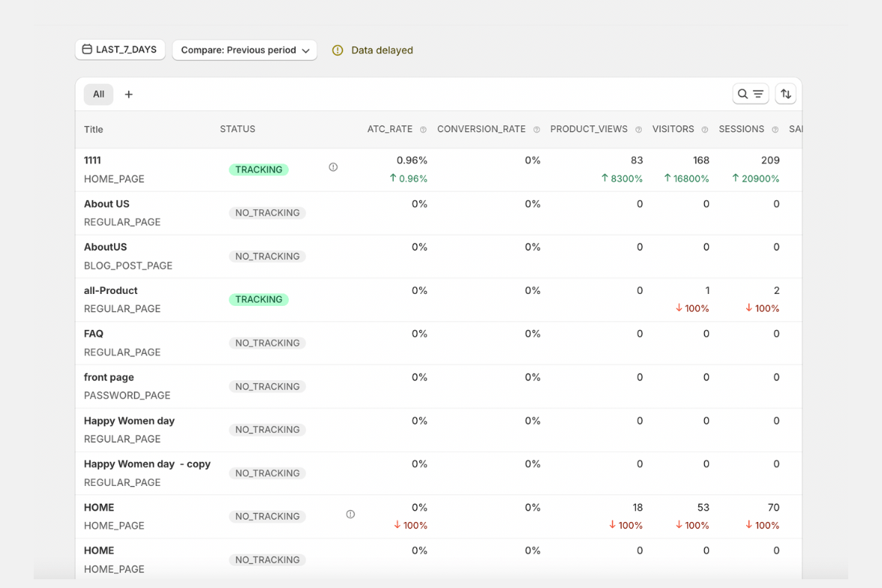The image size is (882, 588).
Task: Click the SESSIONS help icon
Action: [x=775, y=130]
